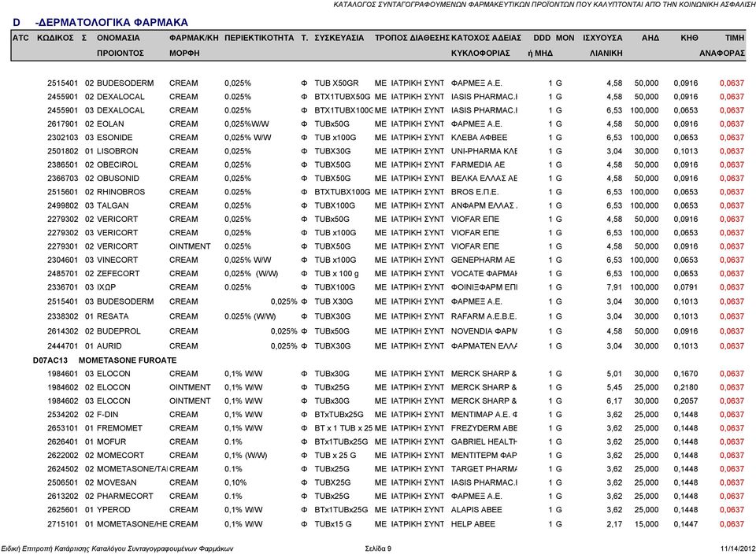The image size is (756, 554).
Task: Select the licence holder GENEPHARM AE
Action: point(483,260)
